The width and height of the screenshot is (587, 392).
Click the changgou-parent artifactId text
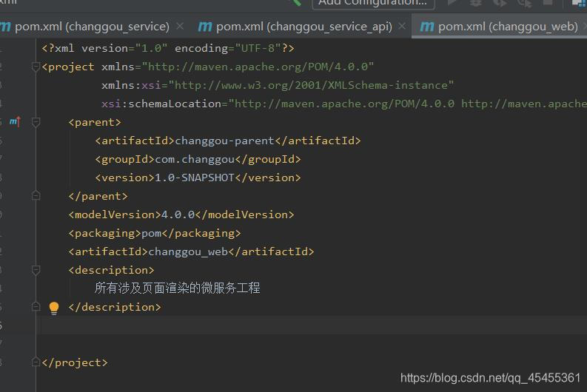click(224, 141)
